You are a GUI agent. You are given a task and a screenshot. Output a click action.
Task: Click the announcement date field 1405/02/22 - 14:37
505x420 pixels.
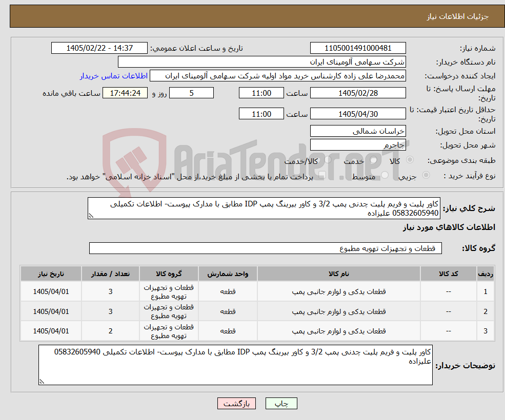click(x=99, y=48)
